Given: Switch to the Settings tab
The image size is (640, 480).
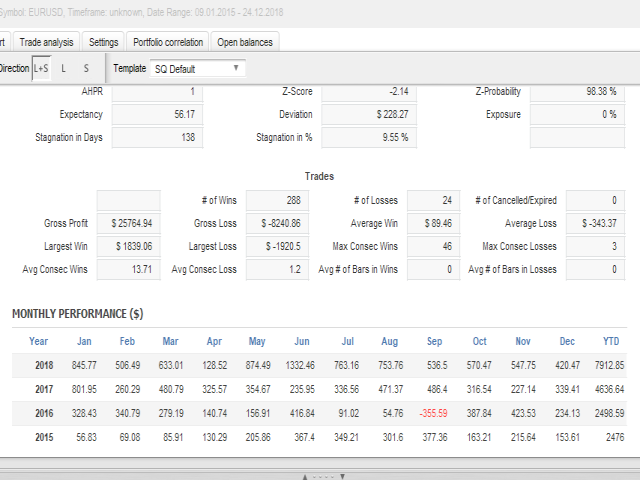Looking at the screenshot, I should pos(103,42).
